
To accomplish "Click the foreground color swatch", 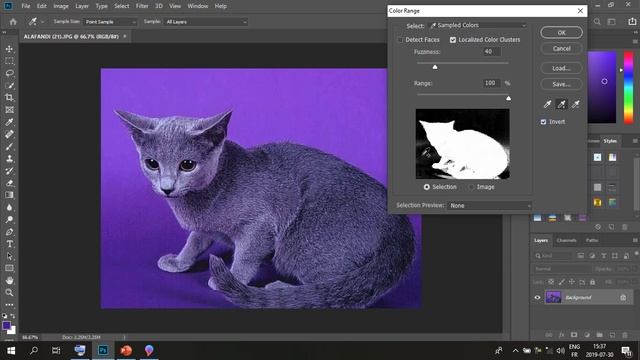I will pos(6,326).
